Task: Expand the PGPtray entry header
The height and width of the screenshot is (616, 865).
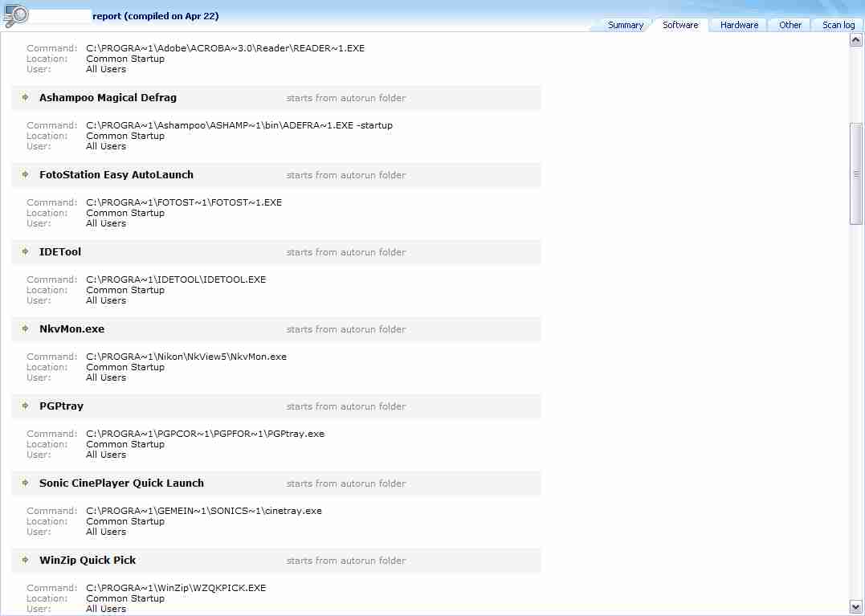Action: point(61,406)
